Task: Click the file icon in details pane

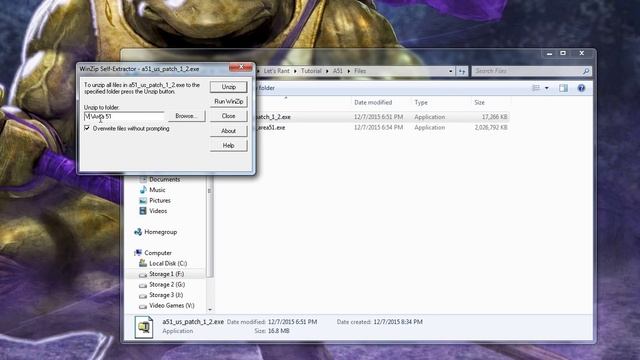Action: (x=144, y=327)
